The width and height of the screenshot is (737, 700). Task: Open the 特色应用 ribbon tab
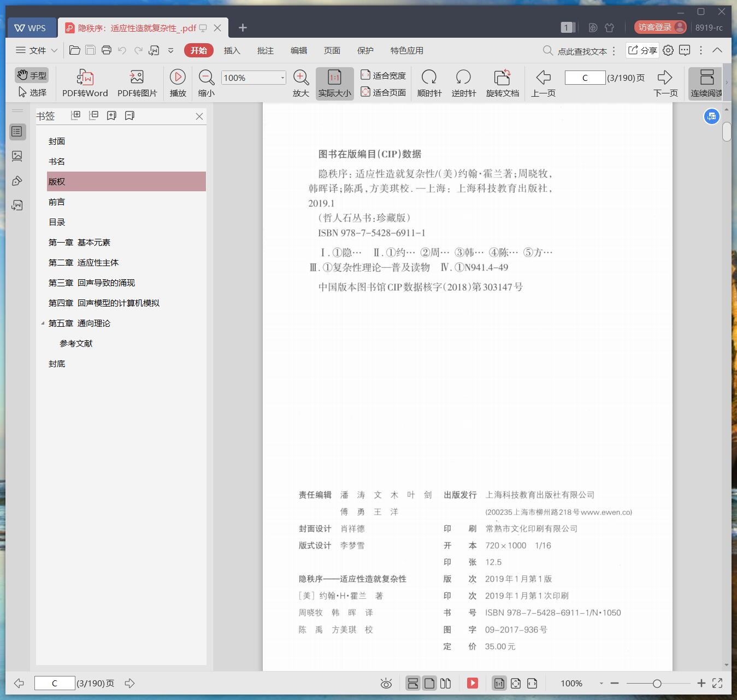(x=406, y=50)
